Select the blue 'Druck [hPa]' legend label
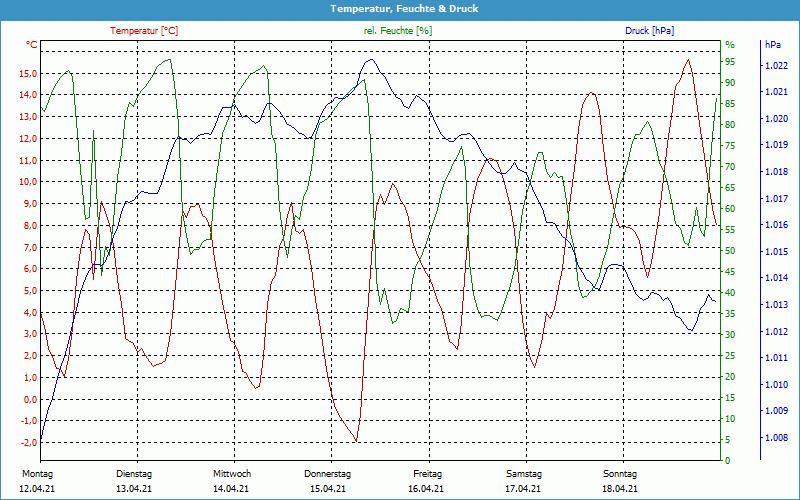Viewport: 800px width, 500px height. (649, 31)
